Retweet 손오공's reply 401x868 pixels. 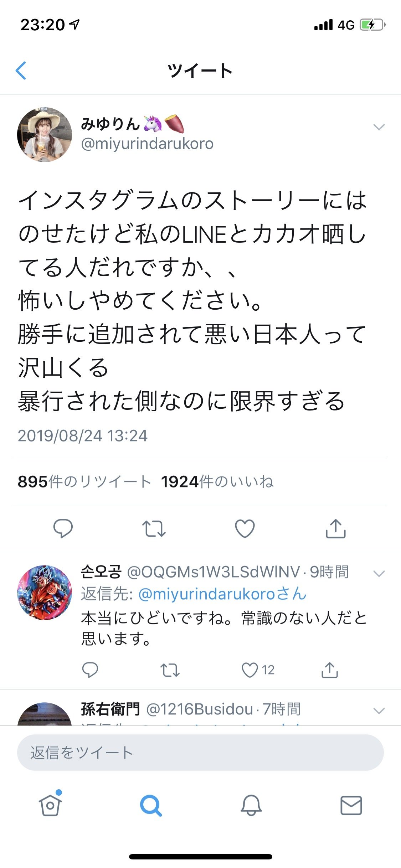pyautogui.click(x=170, y=670)
